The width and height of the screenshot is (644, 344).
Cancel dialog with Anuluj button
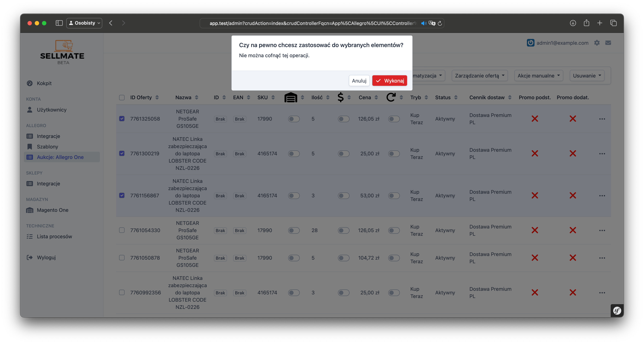click(x=359, y=81)
